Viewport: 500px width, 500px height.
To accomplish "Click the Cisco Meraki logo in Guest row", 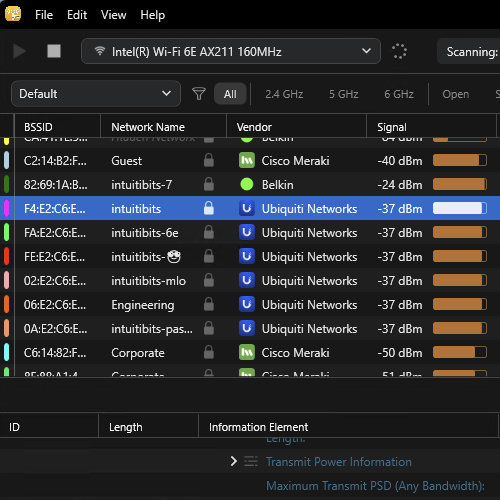I will (247, 160).
